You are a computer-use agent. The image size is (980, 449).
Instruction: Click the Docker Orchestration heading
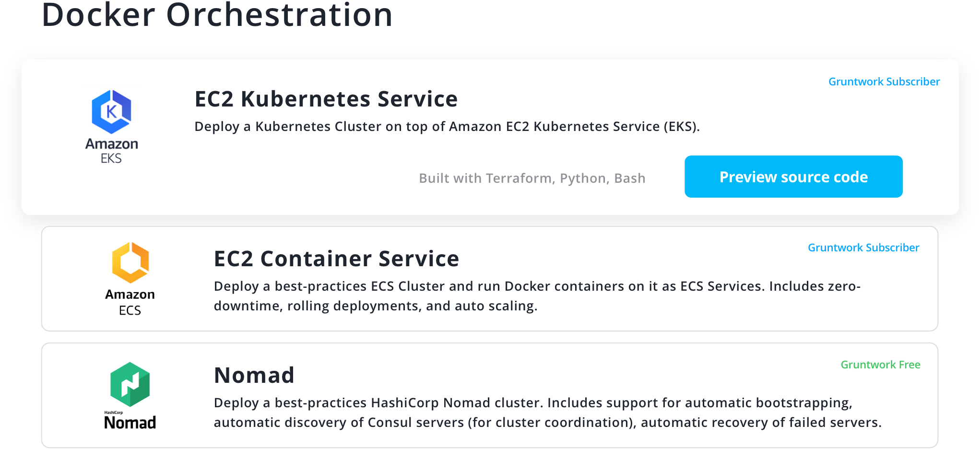pos(217,15)
